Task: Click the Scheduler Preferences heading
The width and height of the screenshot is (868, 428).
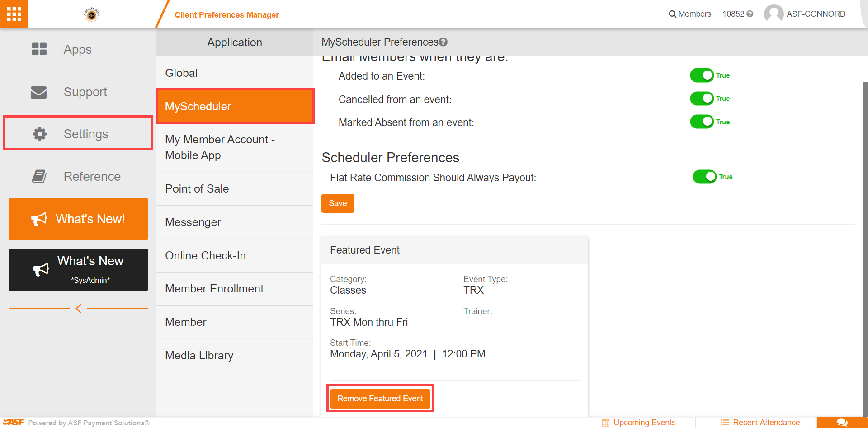Action: coord(390,158)
